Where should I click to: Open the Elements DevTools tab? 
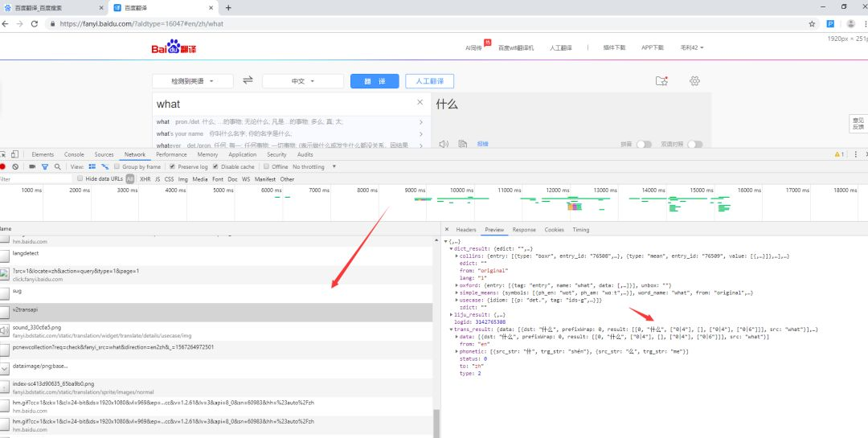click(43, 154)
